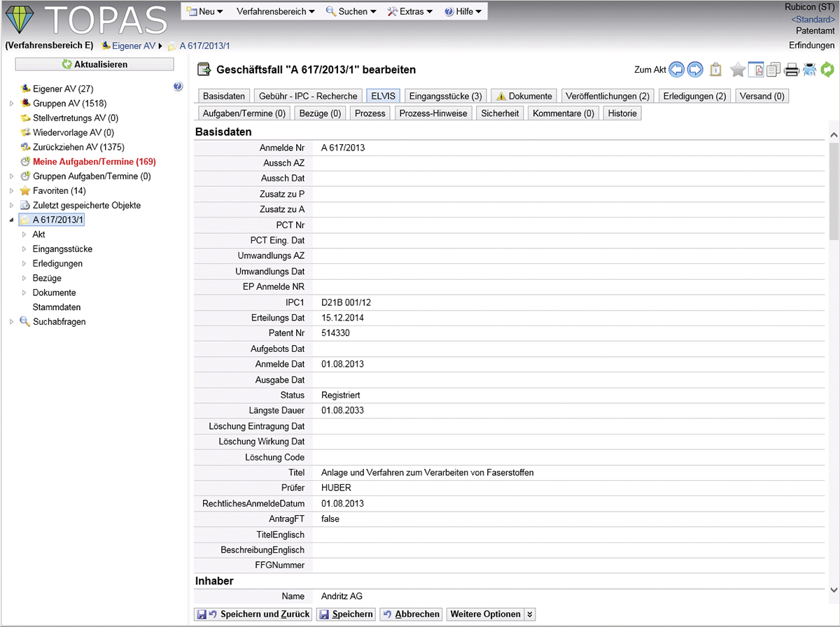This screenshot has width=840, height=627.
Task: Open the Verfahrensbereich menu
Action: coord(275,12)
